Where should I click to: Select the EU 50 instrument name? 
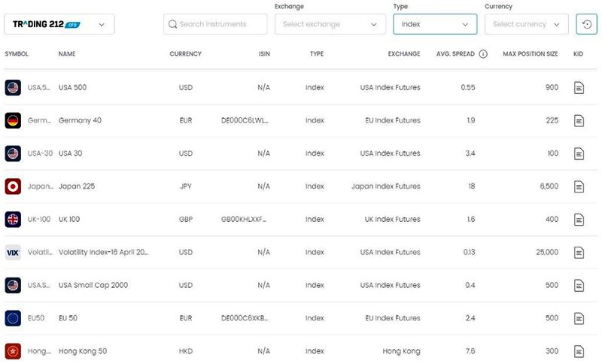tap(68, 318)
